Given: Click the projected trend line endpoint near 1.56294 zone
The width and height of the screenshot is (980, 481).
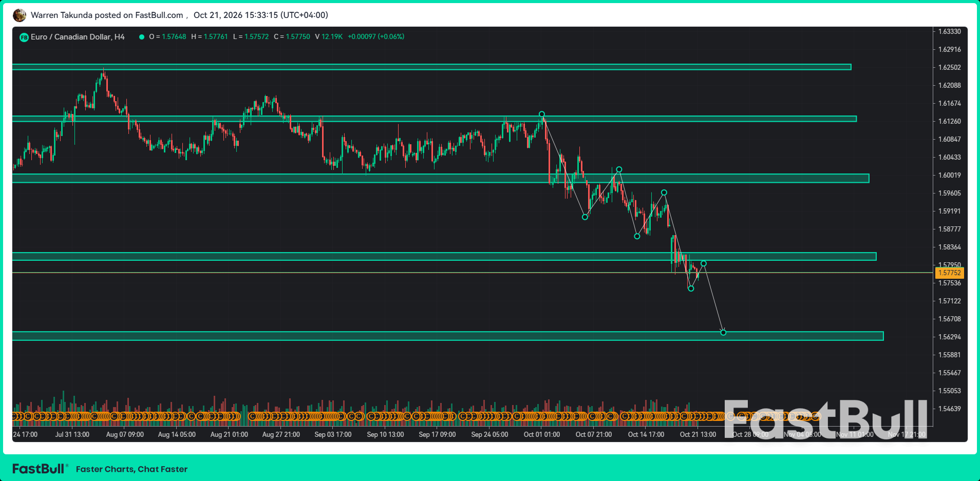Looking at the screenshot, I should point(723,333).
